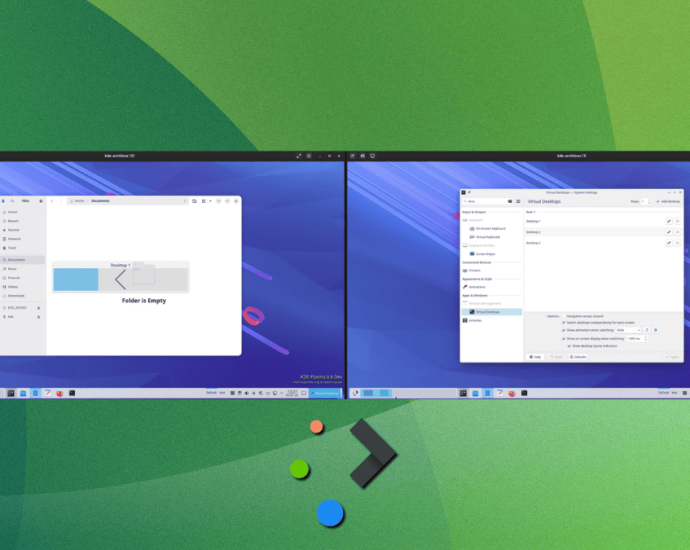Image resolution: width=690 pixels, height=550 pixels.
Task: Click fullscreen icon in left VM titlebar
Action: pyautogui.click(x=299, y=156)
